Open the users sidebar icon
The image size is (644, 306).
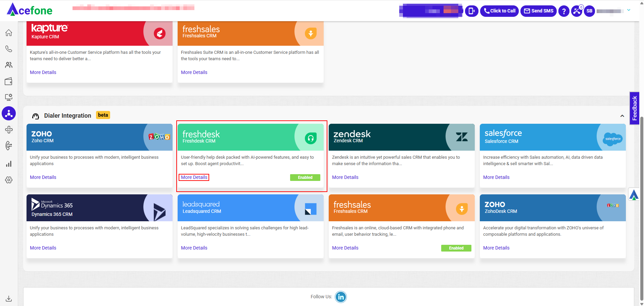[x=9, y=65]
